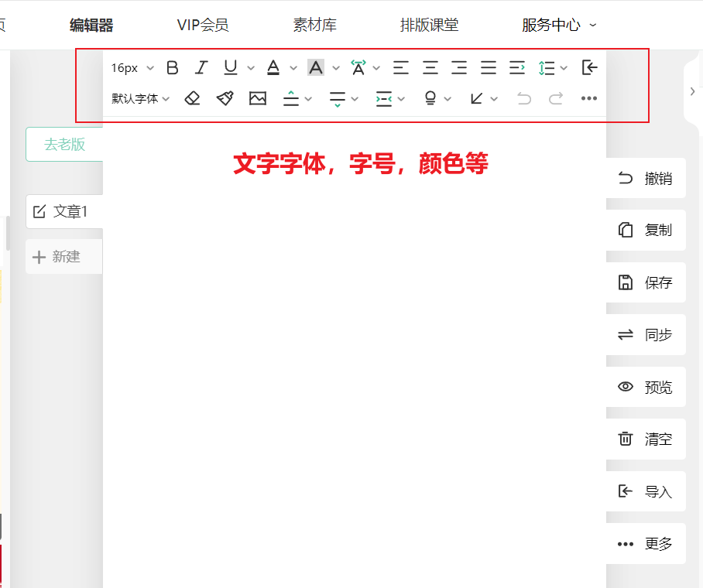
Task: Pick the font color with underlined A
Action: pos(273,68)
